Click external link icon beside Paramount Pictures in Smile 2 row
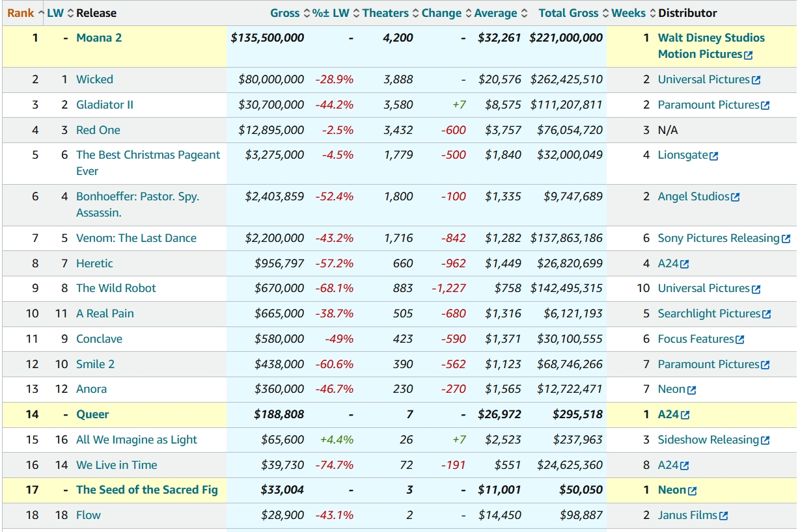 [766, 366]
